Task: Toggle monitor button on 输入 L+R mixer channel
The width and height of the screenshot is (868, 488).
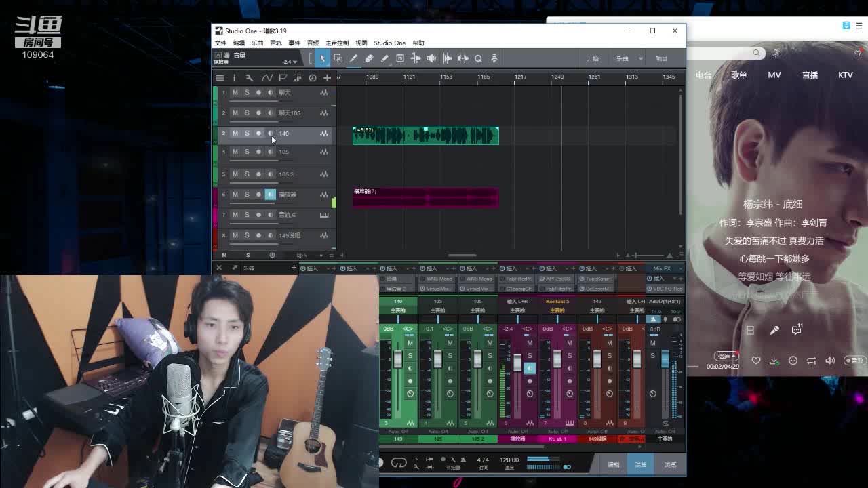Action: pyautogui.click(x=530, y=368)
